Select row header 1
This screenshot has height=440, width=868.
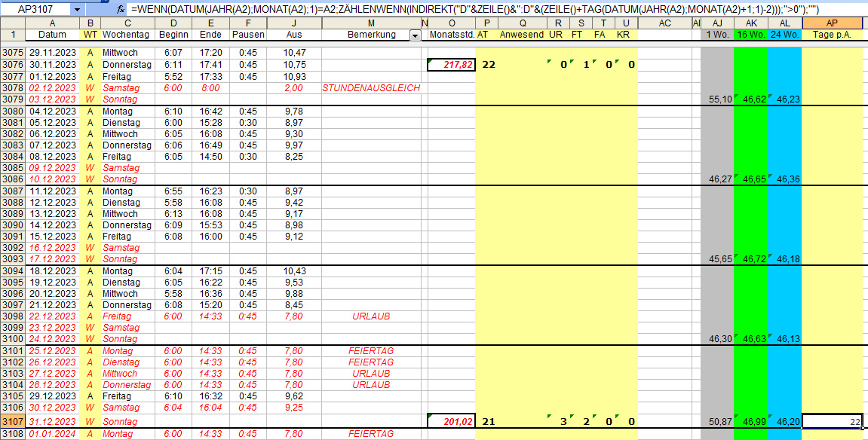click(13, 35)
